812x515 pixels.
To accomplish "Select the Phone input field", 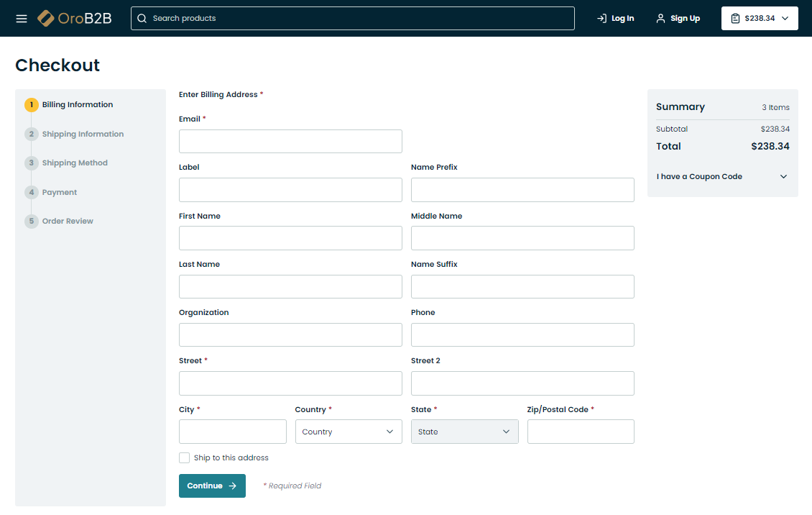I will 522,335.
